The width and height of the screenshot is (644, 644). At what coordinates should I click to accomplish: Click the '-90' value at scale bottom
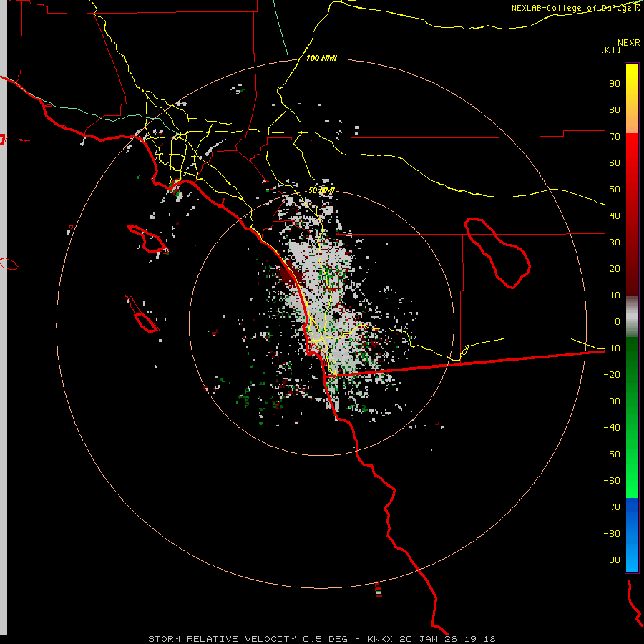[x=612, y=560]
